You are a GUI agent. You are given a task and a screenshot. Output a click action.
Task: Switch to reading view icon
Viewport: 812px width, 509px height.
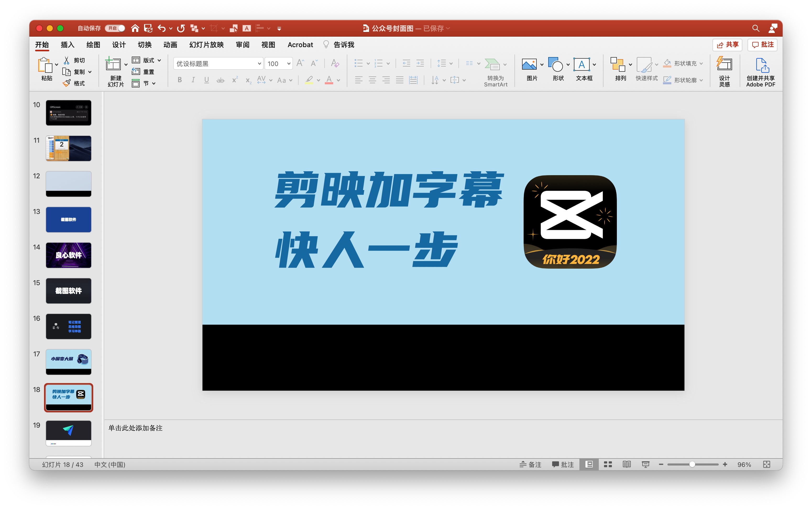[627, 464]
